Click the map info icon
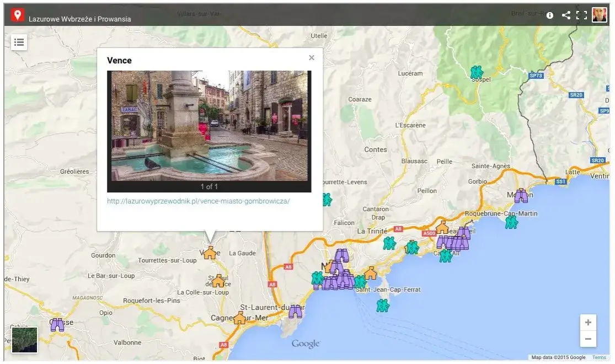 coord(549,15)
